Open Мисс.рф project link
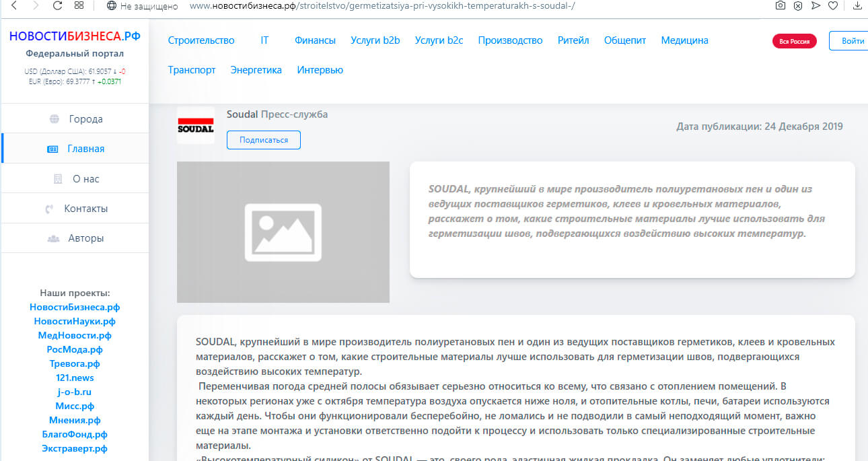The width and height of the screenshot is (868, 461). (75, 406)
